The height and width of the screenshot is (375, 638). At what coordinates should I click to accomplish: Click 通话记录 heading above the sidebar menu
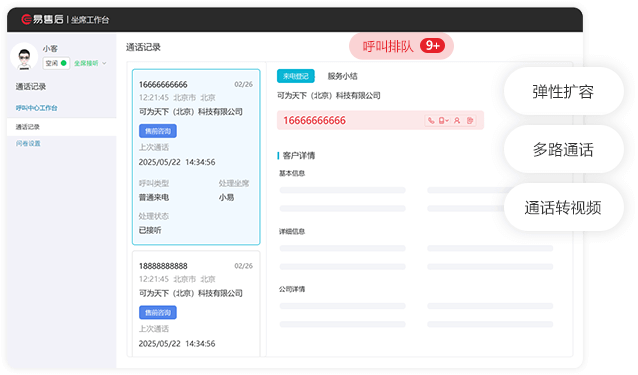pos(31,87)
